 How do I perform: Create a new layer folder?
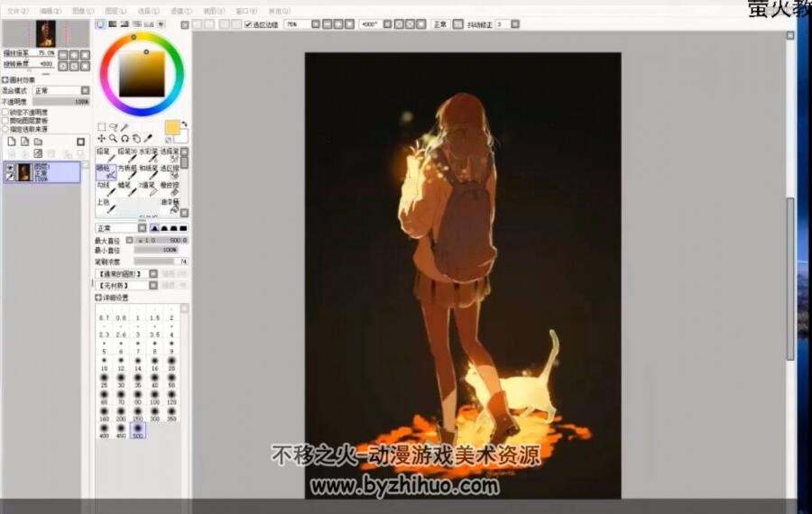[38, 142]
